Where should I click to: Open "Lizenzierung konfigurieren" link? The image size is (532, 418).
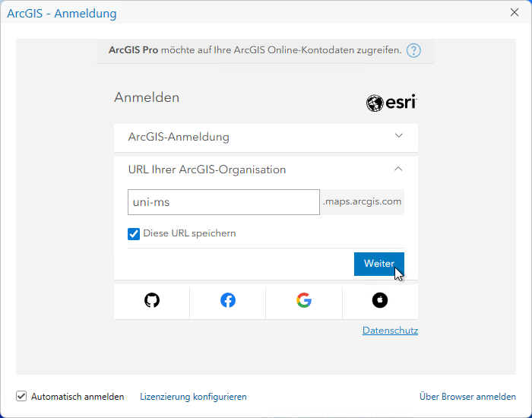pos(193,397)
